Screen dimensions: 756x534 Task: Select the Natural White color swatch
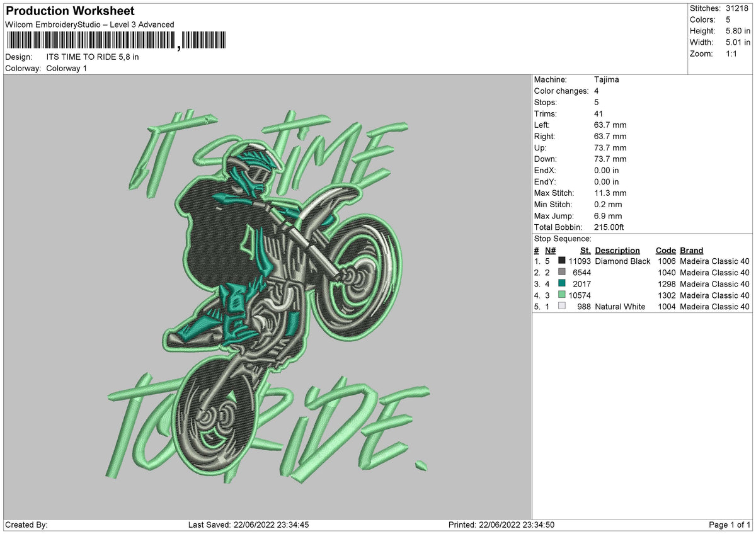click(561, 307)
